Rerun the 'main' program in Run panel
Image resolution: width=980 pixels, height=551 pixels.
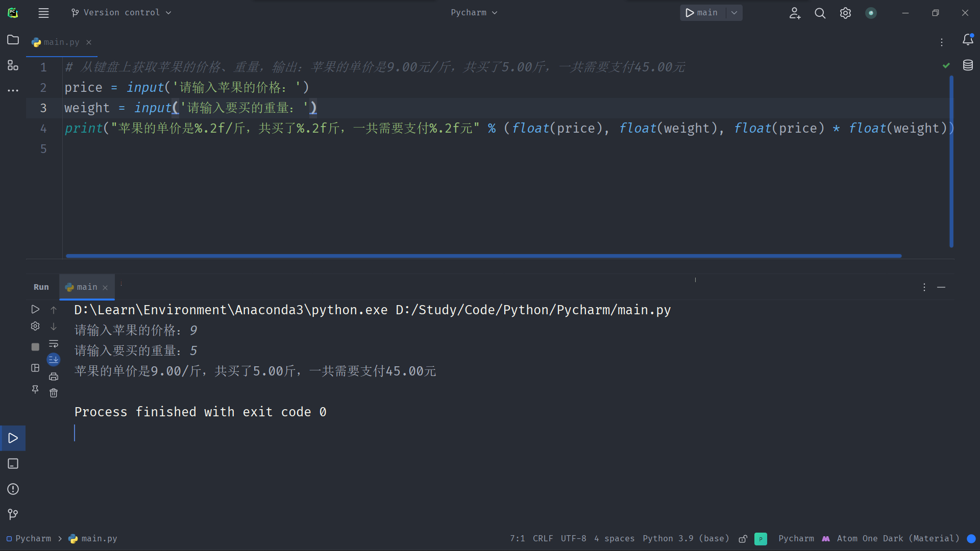(35, 309)
